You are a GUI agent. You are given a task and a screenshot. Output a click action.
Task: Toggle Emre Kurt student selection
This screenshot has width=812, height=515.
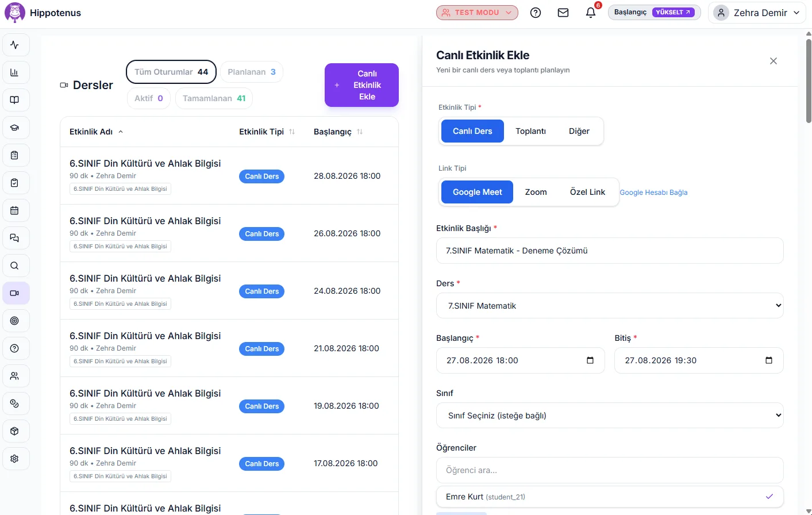(x=610, y=497)
